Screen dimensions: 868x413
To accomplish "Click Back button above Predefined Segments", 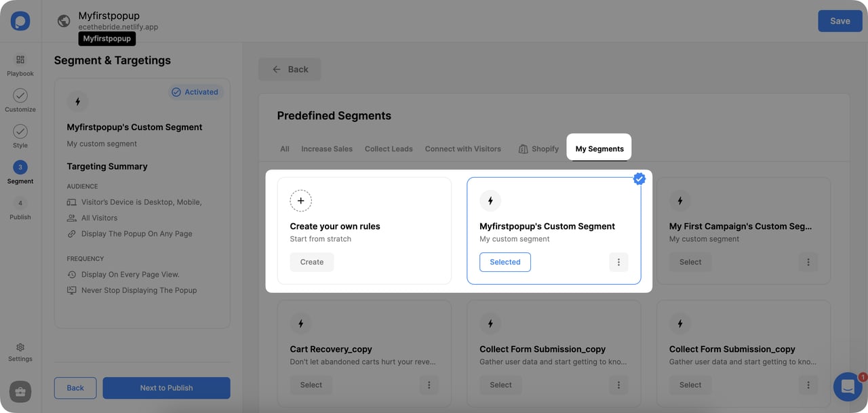I will (x=290, y=69).
